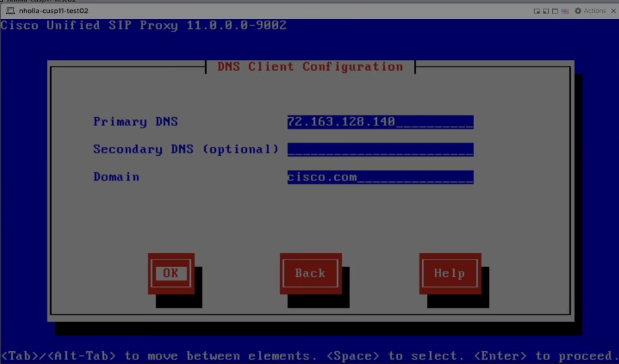The height and width of the screenshot is (364, 619).
Task: Click the nholla-cusp11-test02 title text
Action: [54, 11]
